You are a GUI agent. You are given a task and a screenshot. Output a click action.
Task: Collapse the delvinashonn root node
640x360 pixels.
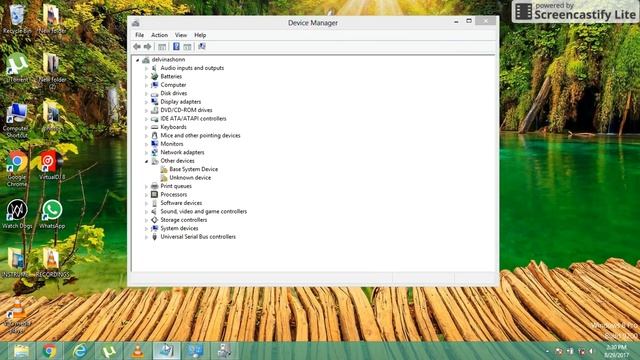tap(138, 60)
